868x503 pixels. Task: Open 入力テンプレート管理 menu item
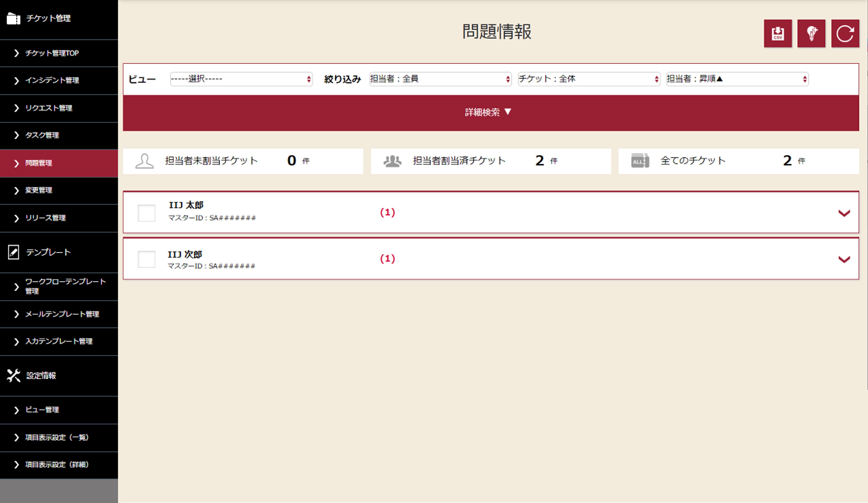tap(59, 341)
